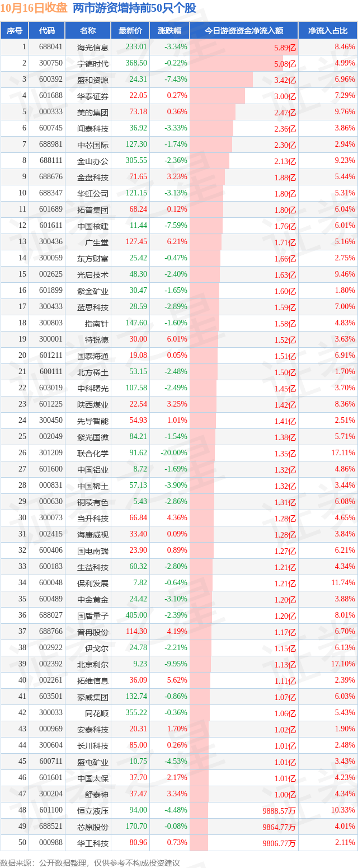Viewport: 358px width, 868px height.
Task: Click stock name 闻泰科技
Action: point(93,128)
